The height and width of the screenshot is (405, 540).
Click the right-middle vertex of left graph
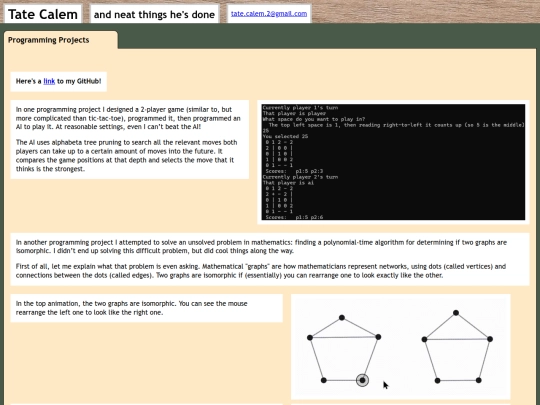(378, 337)
